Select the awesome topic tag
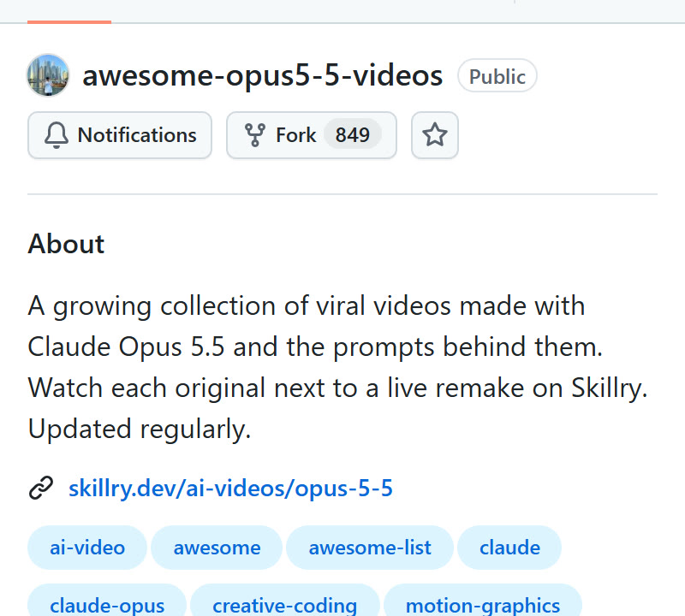Screen dimensions: 685x616 tap(217, 548)
